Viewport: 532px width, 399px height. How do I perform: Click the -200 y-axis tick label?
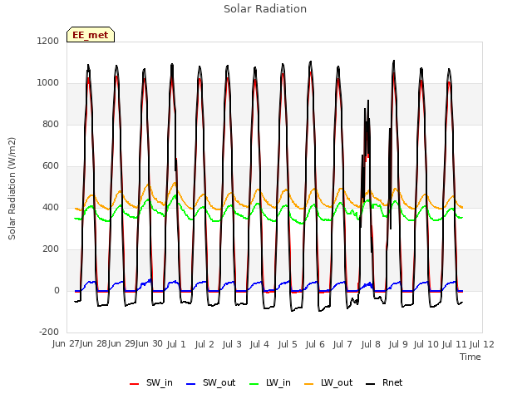pos(49,332)
